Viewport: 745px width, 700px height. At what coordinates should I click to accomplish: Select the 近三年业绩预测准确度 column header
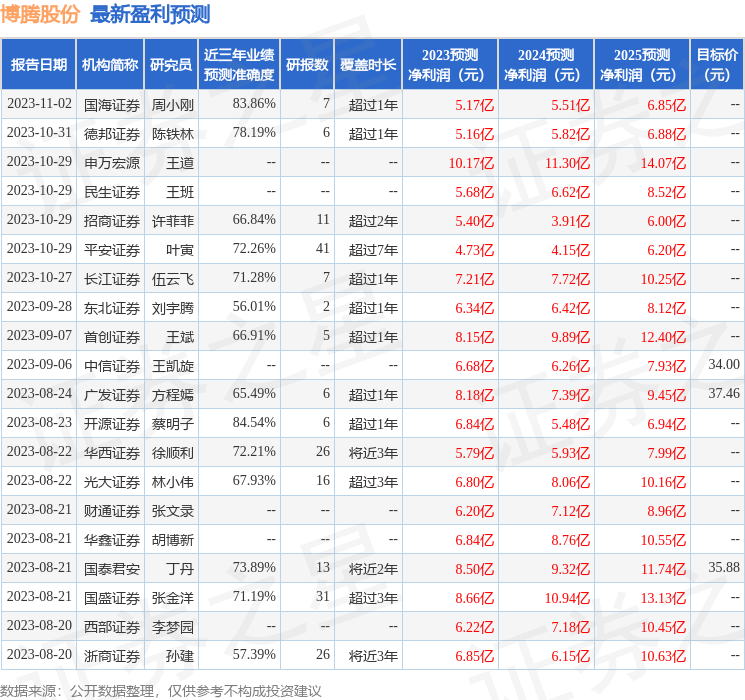click(239, 65)
